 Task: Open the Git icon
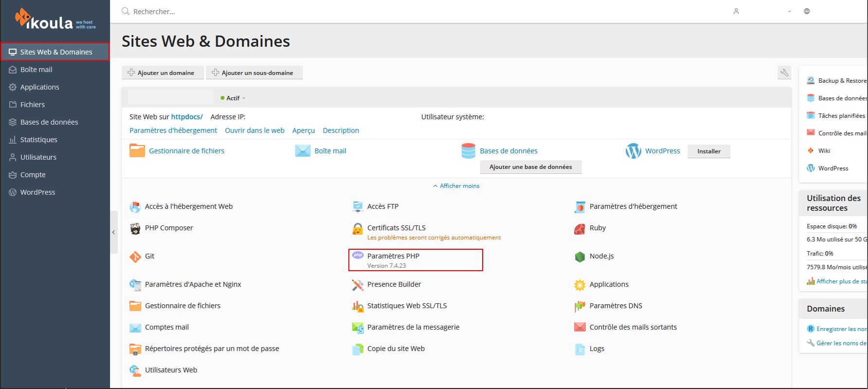135,257
